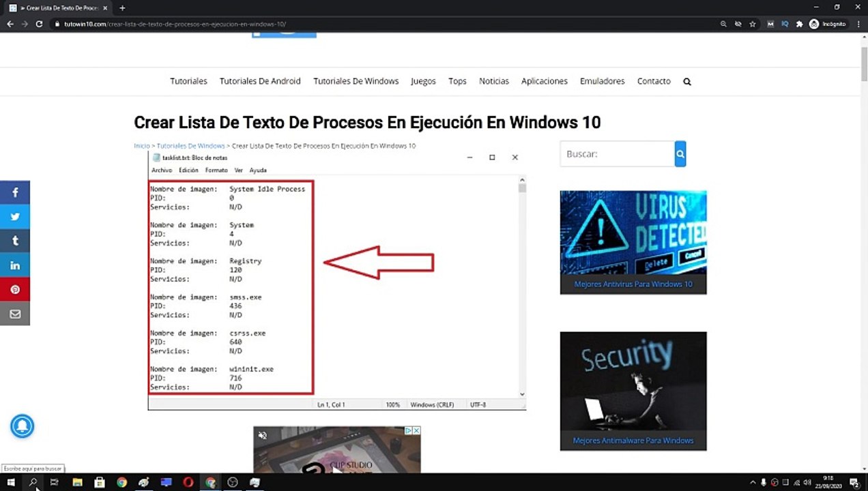The width and height of the screenshot is (868, 491).
Task: Open the volume control in system tray
Action: pos(809,482)
